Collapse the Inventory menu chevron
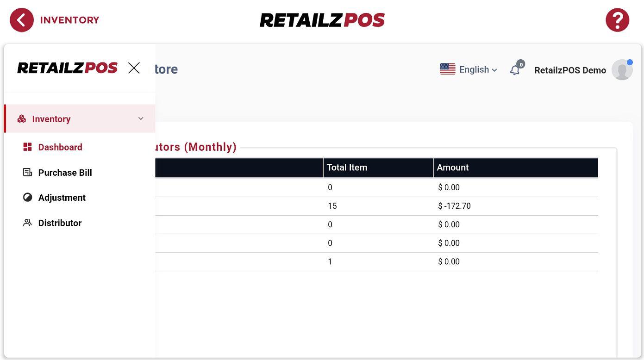The width and height of the screenshot is (644, 360). coord(141,119)
